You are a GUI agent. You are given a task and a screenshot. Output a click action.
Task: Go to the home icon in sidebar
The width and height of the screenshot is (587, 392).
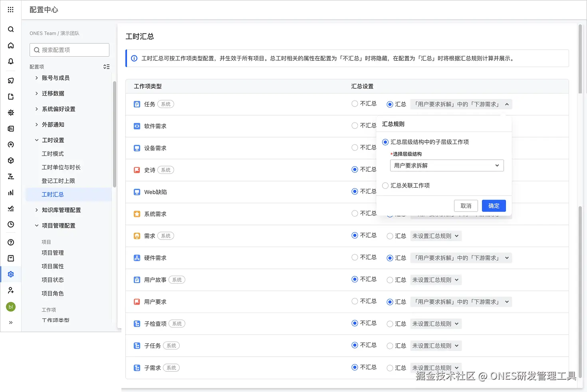coord(11,46)
